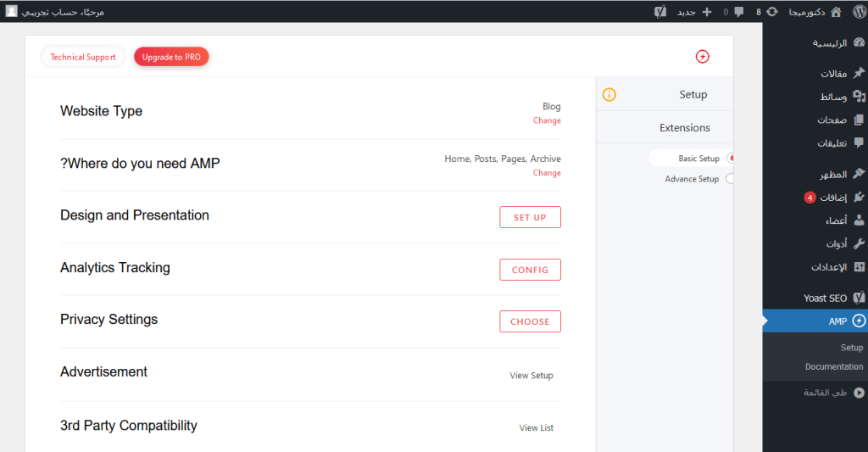
Task: Click the Yoast SEO icon in top bar
Action: tap(660, 12)
